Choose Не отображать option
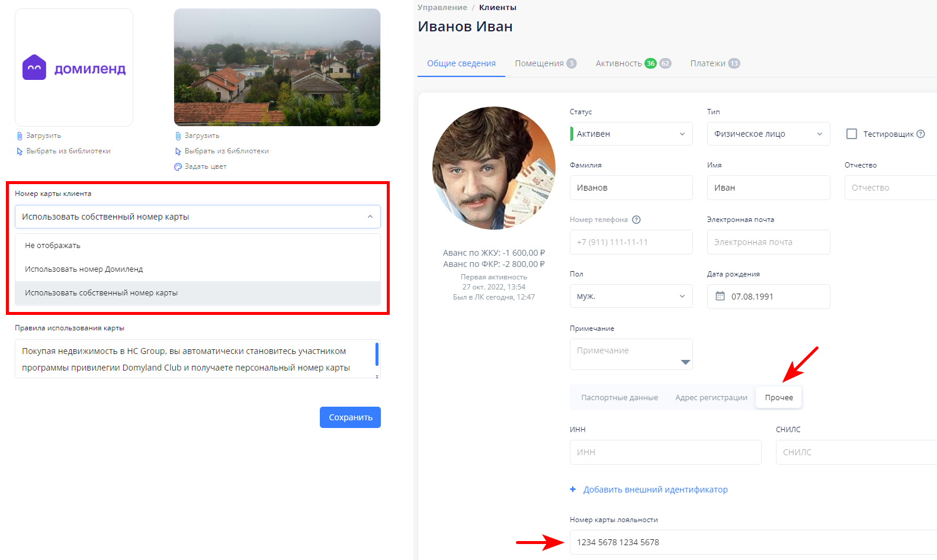Image resolution: width=937 pixels, height=560 pixels. 197,246
